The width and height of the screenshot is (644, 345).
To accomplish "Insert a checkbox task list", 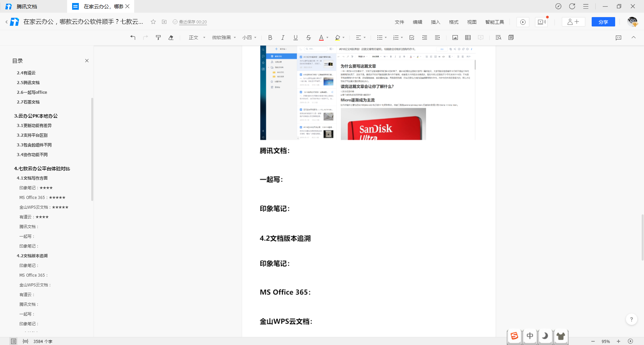I will 412,38.
